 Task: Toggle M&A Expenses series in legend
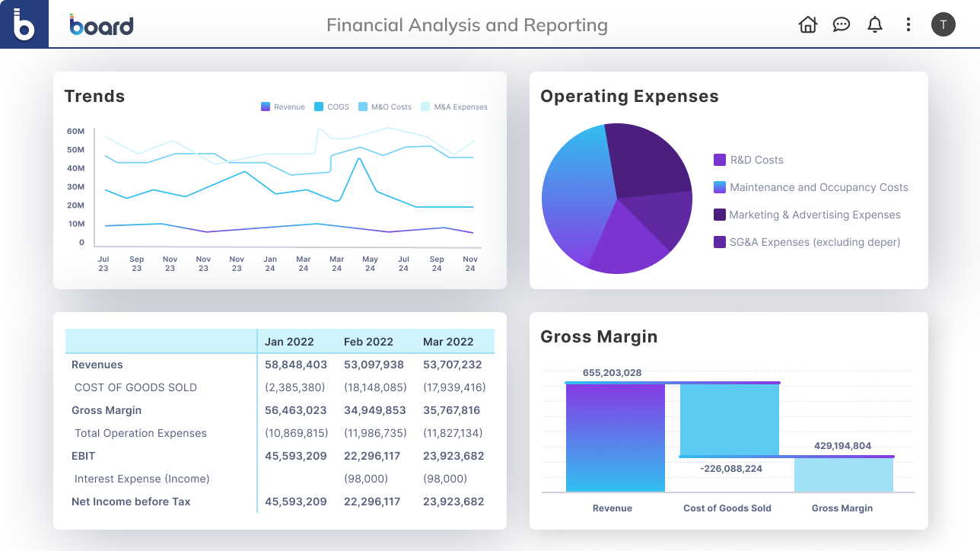(x=454, y=107)
